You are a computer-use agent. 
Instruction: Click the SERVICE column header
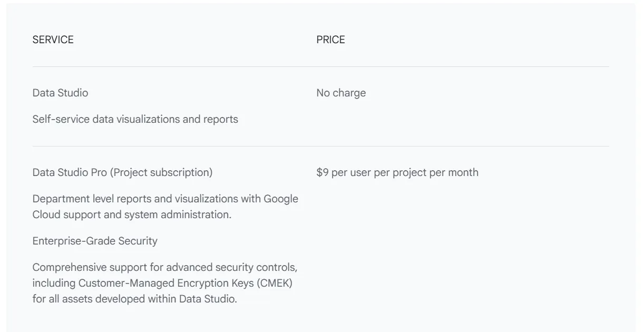pos(53,40)
